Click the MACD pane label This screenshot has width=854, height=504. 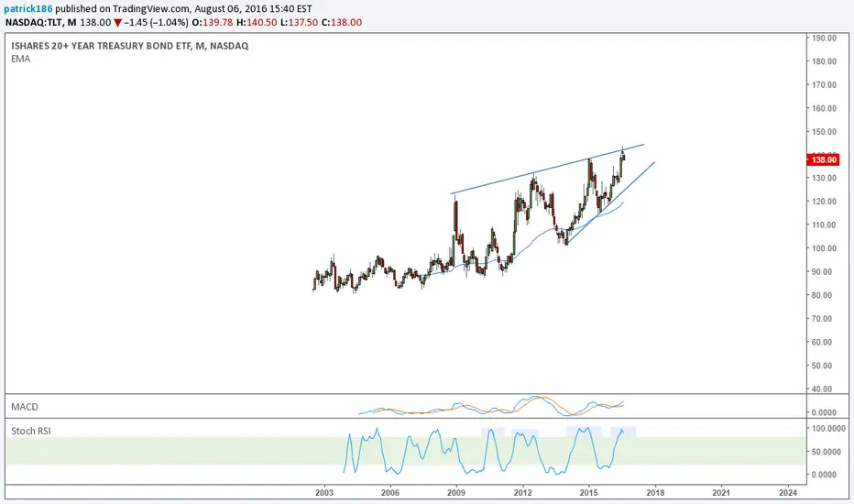(25, 407)
